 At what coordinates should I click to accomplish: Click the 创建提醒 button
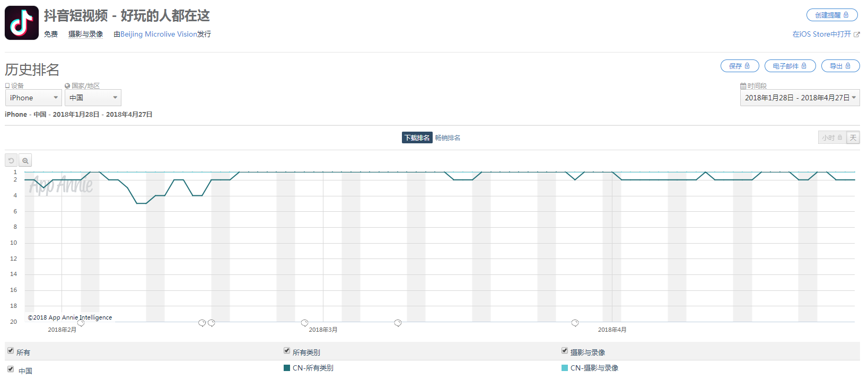[831, 15]
